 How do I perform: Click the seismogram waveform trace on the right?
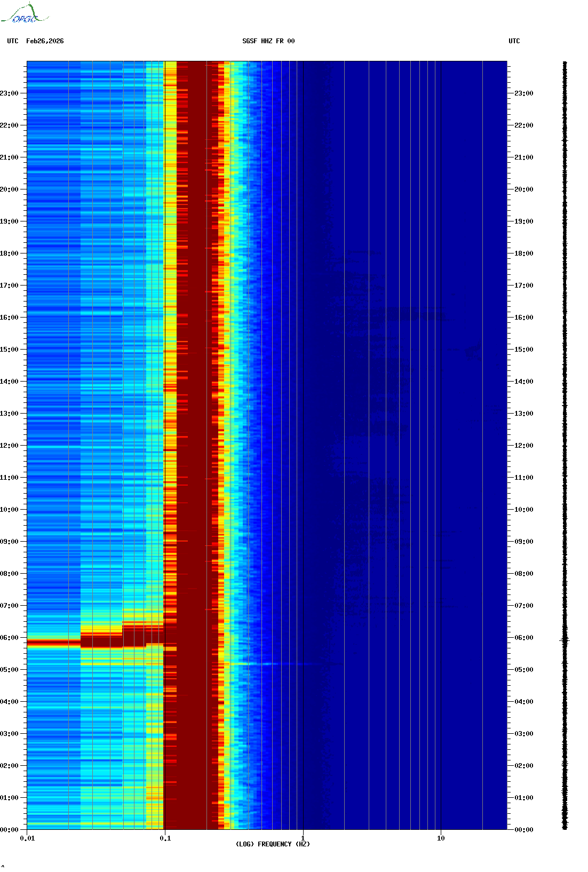click(x=565, y=446)
